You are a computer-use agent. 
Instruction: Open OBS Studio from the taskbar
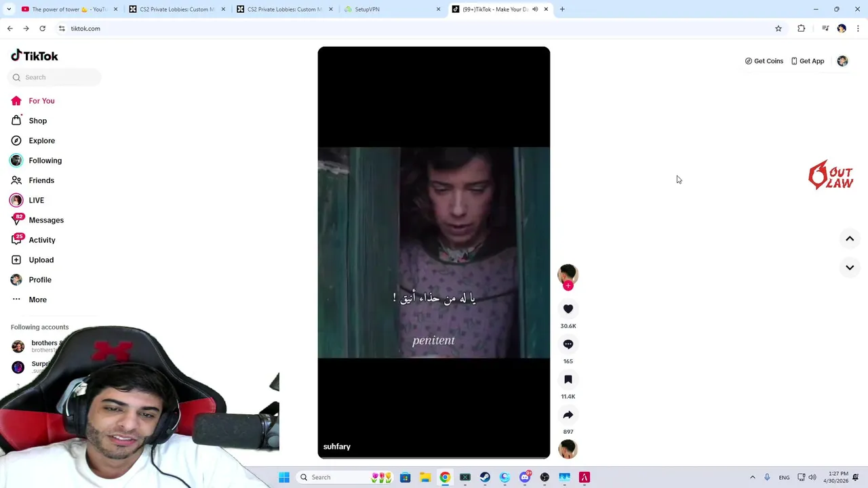pos(545,477)
